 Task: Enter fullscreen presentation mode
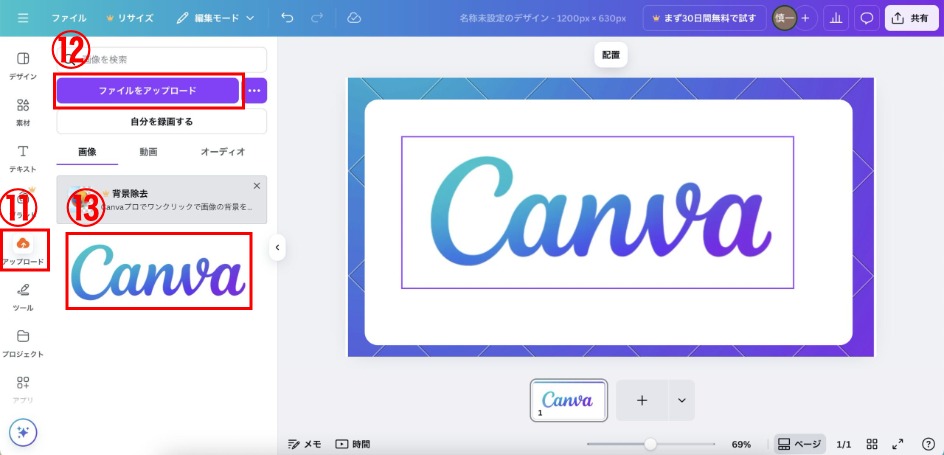(x=898, y=444)
